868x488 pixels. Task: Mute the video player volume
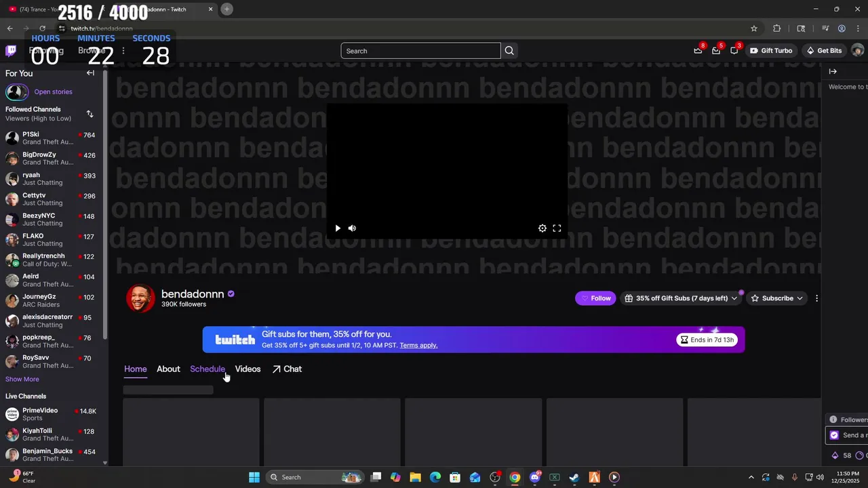352,228
